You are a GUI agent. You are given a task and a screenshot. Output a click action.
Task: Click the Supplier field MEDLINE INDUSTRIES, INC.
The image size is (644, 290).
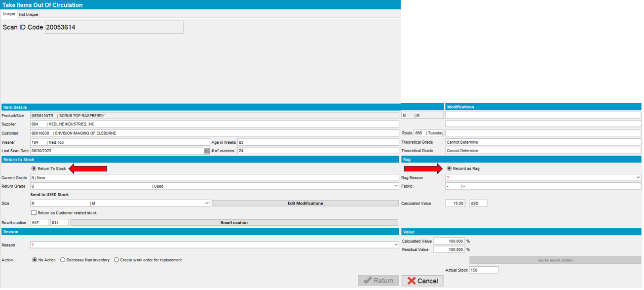[214, 124]
